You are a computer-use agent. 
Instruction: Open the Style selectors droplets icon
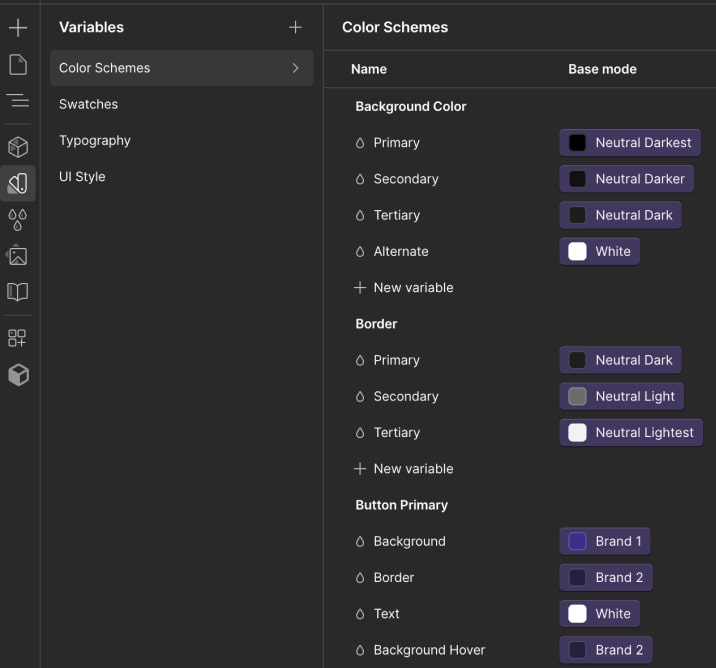[x=18, y=220]
